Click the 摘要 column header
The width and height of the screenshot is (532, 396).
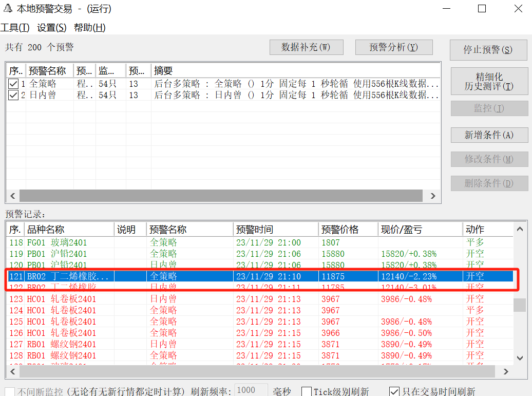click(x=295, y=70)
